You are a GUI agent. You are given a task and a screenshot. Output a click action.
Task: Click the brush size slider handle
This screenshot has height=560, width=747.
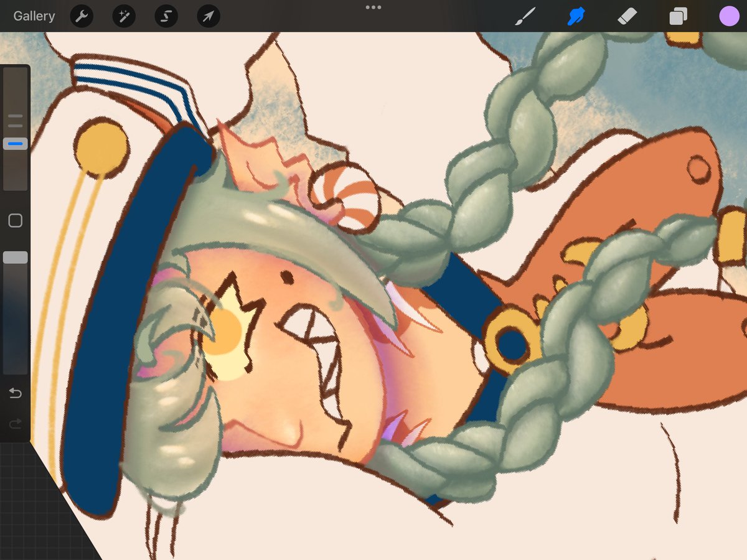tap(16, 144)
